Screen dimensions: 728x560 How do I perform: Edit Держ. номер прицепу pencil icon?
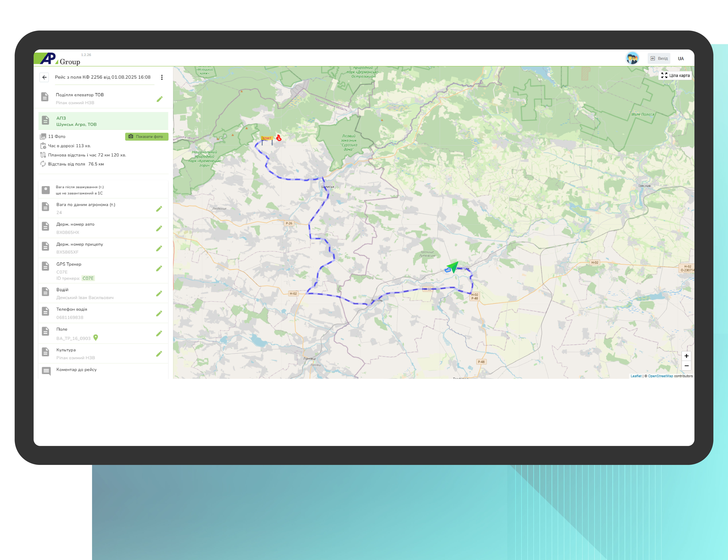[x=159, y=248]
